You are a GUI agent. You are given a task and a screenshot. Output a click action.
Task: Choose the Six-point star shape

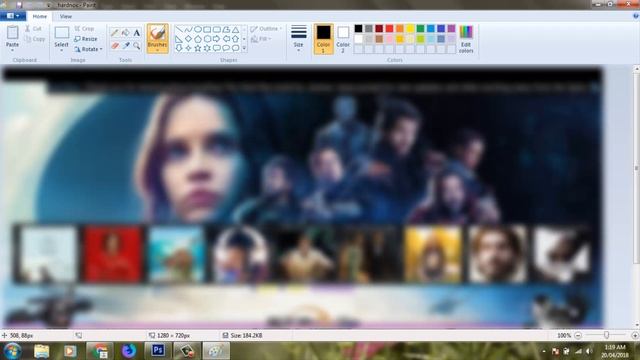click(207, 48)
